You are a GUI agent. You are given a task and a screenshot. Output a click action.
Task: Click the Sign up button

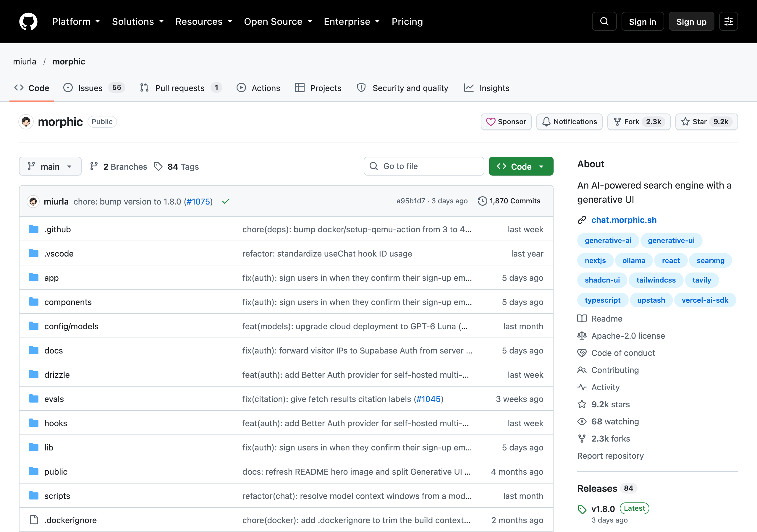point(691,21)
